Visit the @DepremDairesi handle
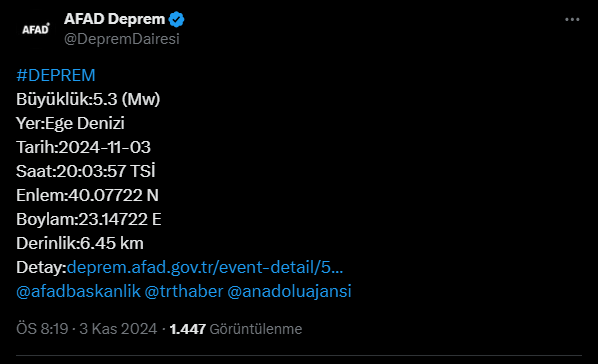The width and height of the screenshot is (598, 364). tap(122, 39)
